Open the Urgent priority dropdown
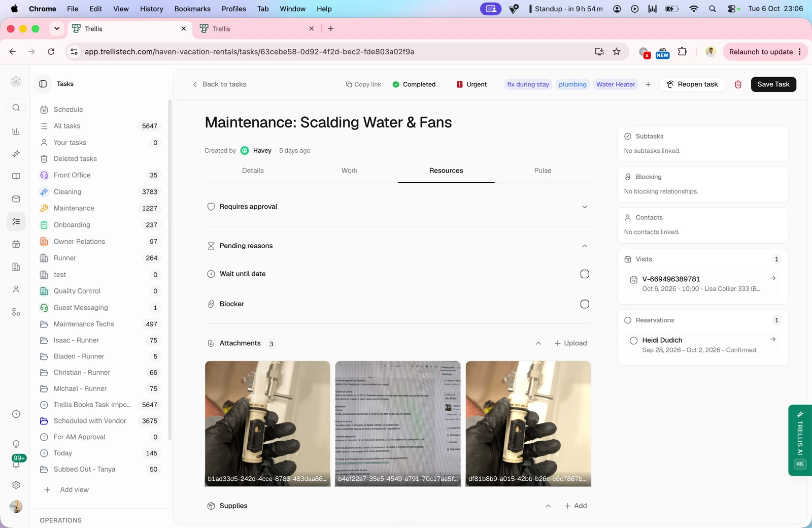 click(471, 84)
